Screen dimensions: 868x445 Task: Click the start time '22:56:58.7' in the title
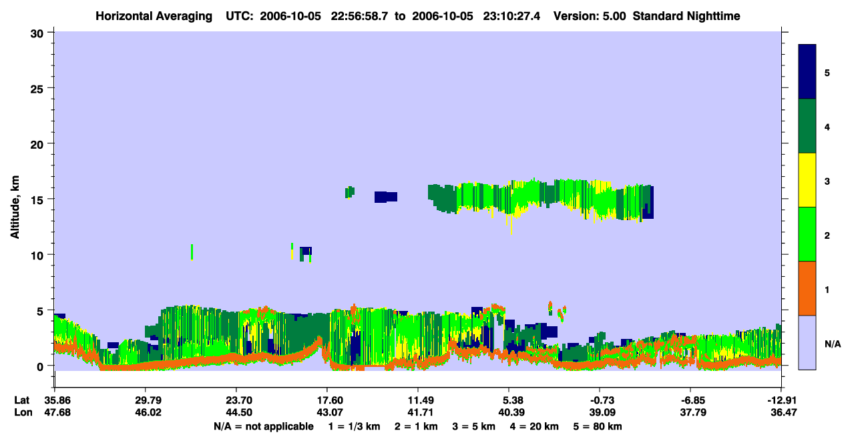point(361,15)
